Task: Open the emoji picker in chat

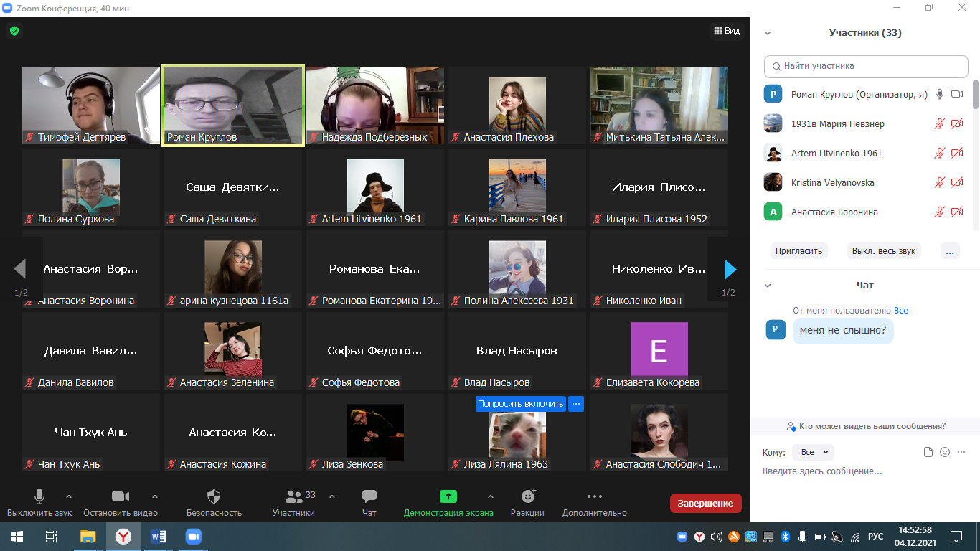Action: (945, 452)
